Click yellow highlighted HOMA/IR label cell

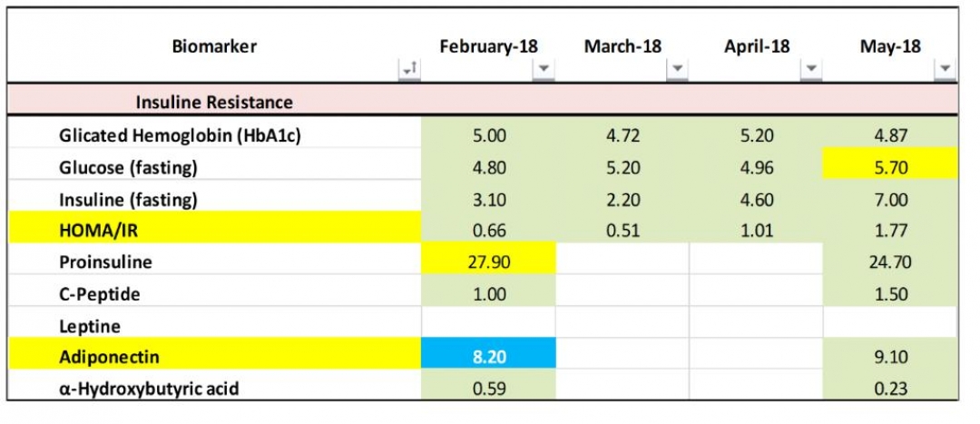(x=214, y=231)
